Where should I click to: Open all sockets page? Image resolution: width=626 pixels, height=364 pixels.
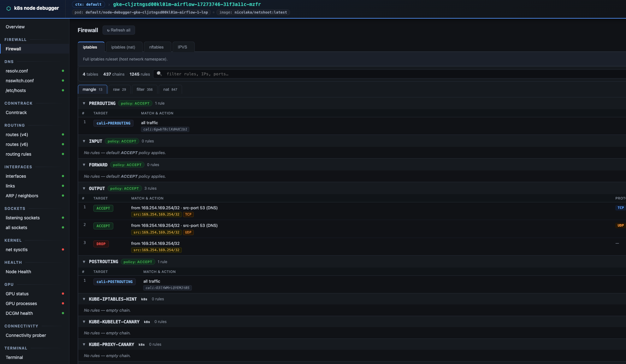[35, 228]
